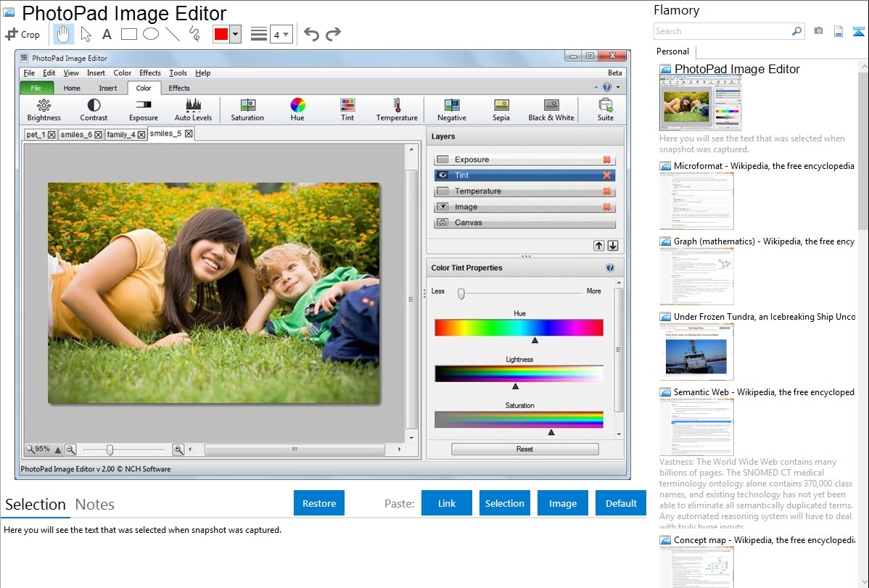
Task: Pick the ellipse shape tool
Action: [151, 34]
